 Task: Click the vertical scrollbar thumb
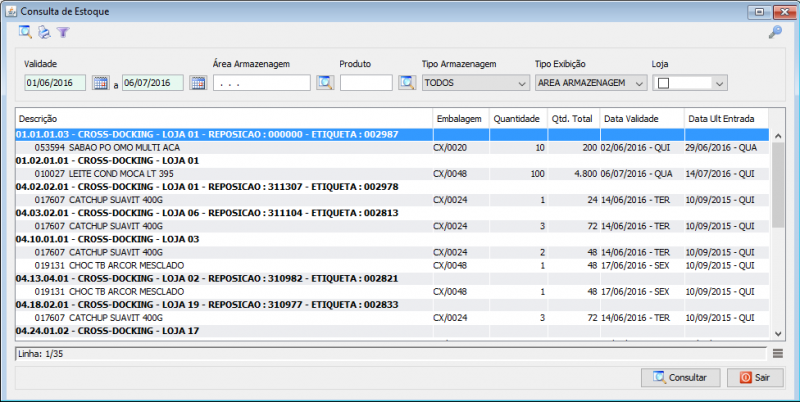coord(778,185)
